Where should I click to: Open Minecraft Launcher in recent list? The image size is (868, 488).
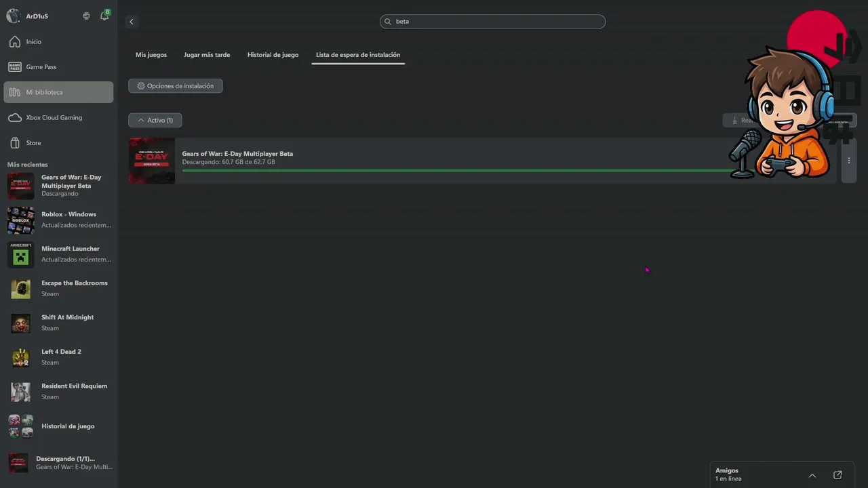click(58, 255)
